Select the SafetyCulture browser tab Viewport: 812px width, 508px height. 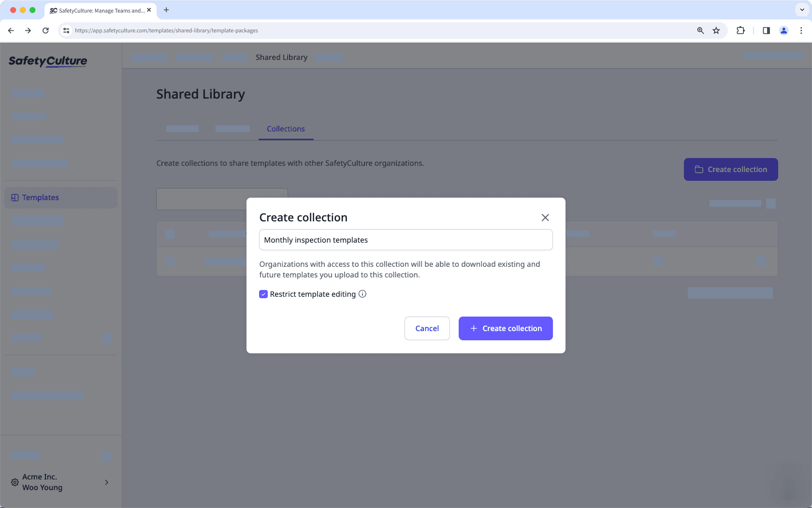coord(97,10)
